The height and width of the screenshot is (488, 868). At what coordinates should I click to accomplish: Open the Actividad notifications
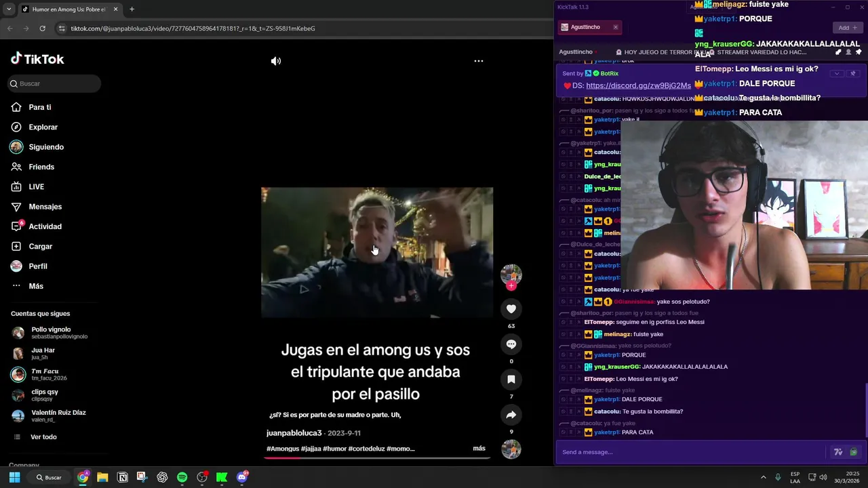click(x=45, y=226)
